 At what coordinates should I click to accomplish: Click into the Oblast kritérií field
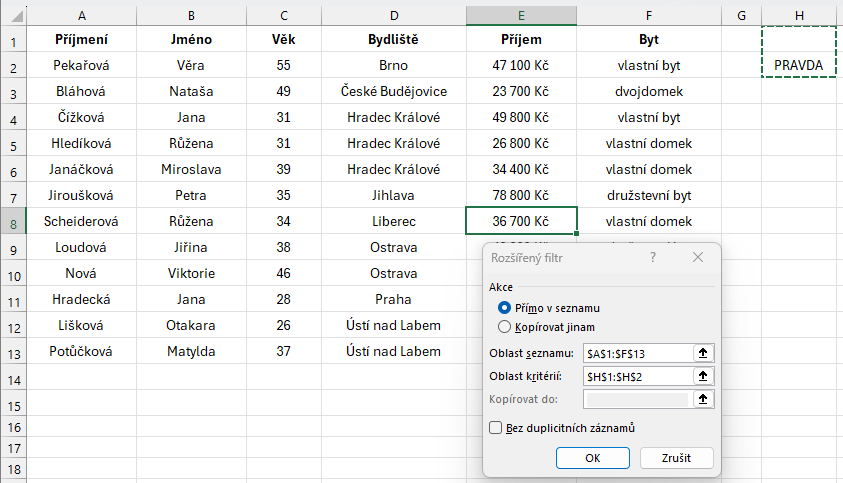(638, 376)
